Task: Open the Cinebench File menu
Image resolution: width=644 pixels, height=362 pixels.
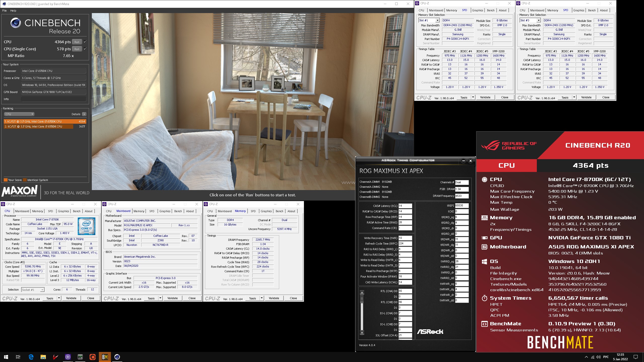Action: click(5, 11)
